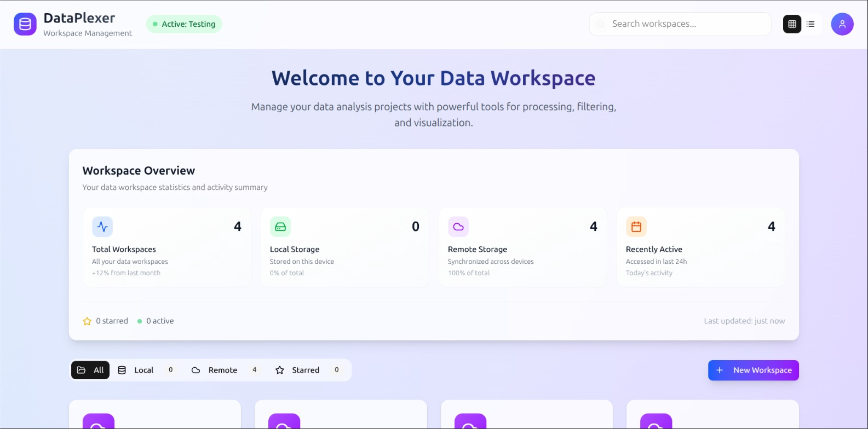Click 'Welcome to Your Data Workspace' heading
Screen dimensions: 868x429
point(434,78)
